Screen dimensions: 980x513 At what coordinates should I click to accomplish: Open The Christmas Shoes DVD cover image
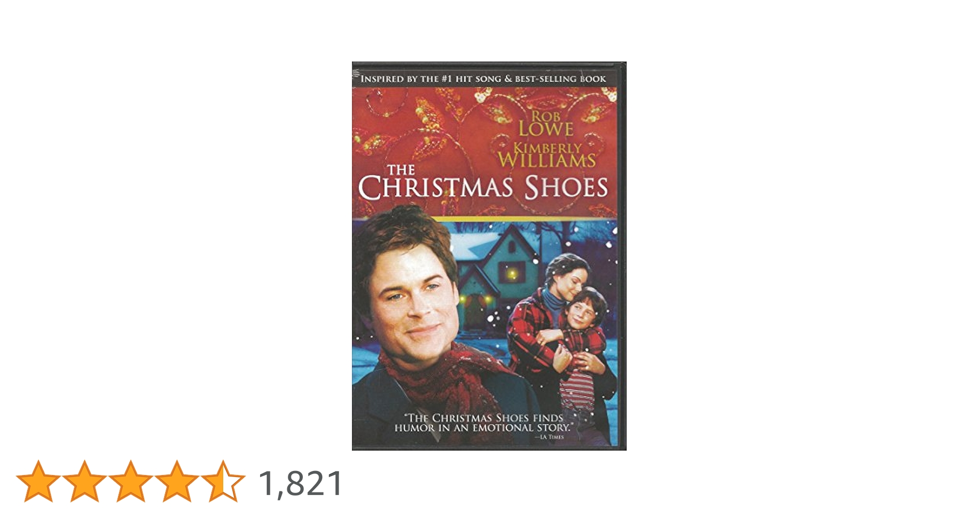click(x=489, y=256)
